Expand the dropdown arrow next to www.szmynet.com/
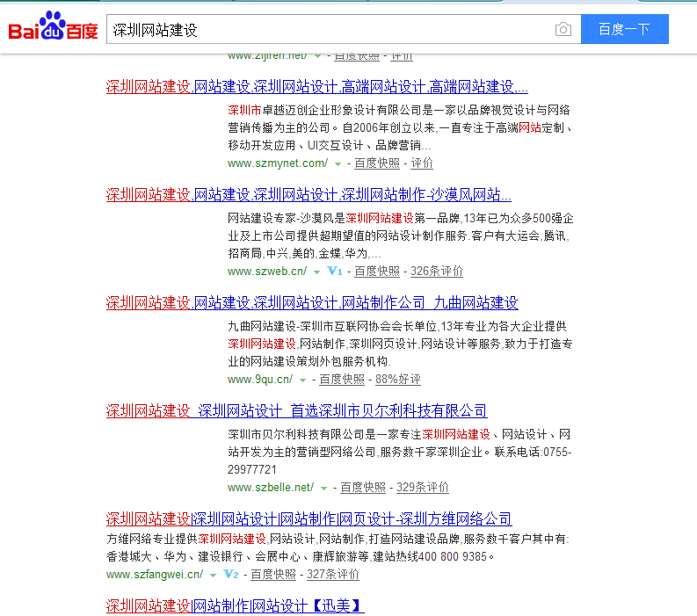This screenshot has width=697, height=616. click(x=338, y=164)
